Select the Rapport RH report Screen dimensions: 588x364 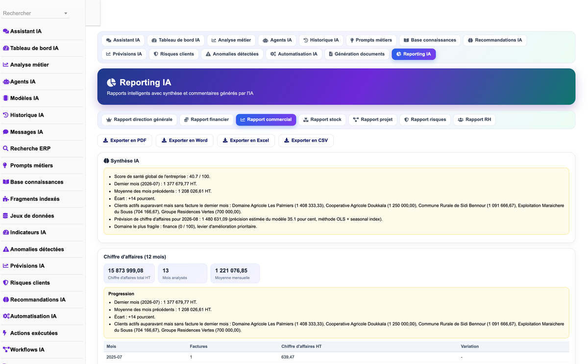[x=474, y=120]
